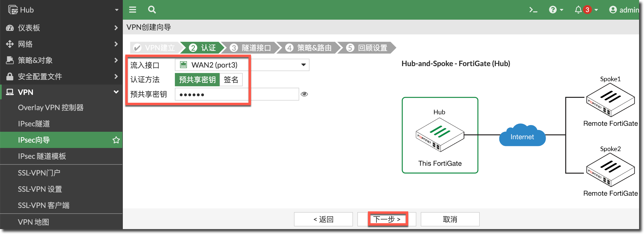
Task: Open the search magnifier icon
Action: [x=152, y=10]
